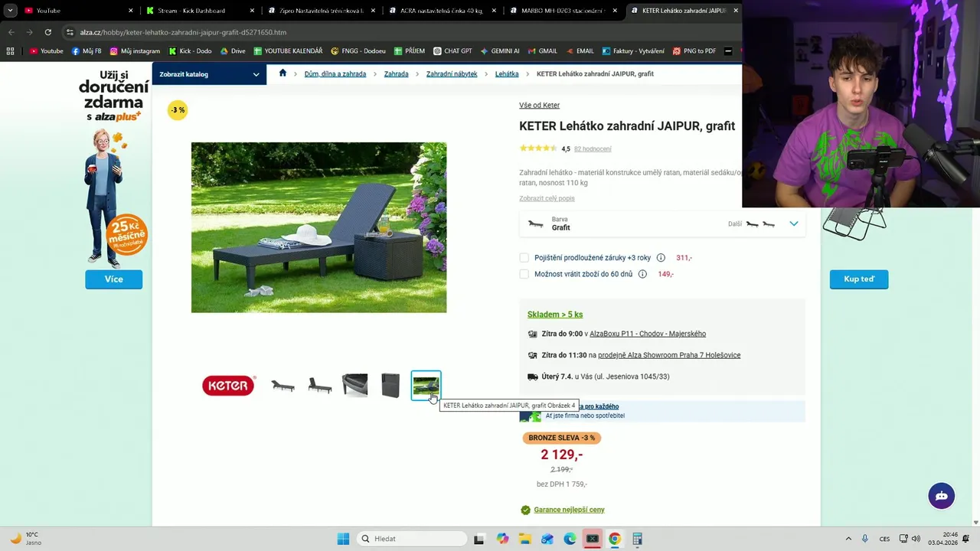The height and width of the screenshot is (551, 980).
Task: Expand the Zobrazit katalog dropdown
Action: coord(209,74)
